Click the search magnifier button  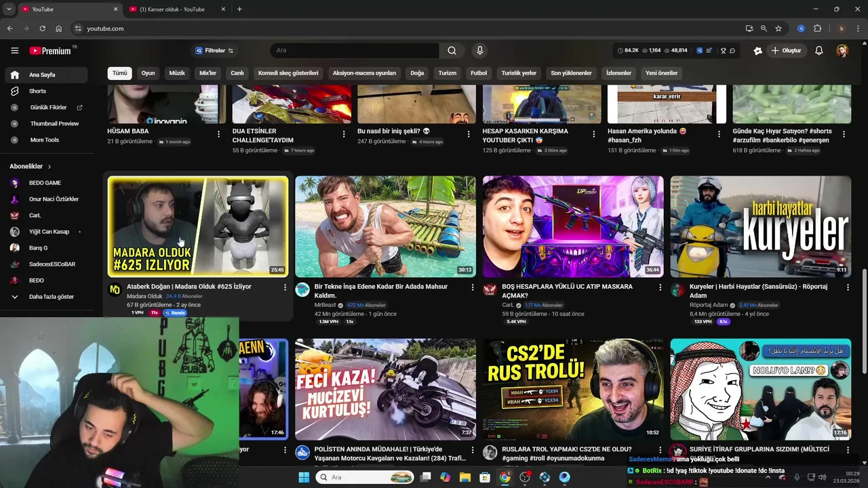pos(452,51)
